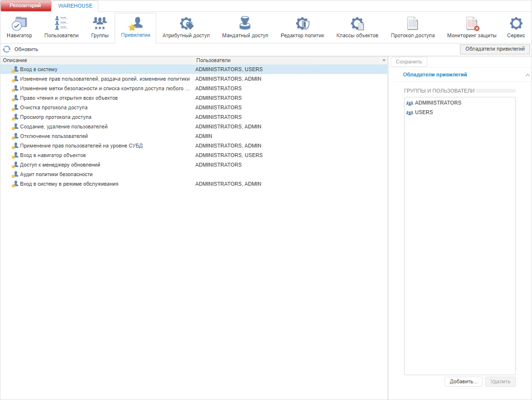Image resolution: width=532 pixels, height=400 pixels.
Task: Sort by the Описание column header
Action: [96, 60]
